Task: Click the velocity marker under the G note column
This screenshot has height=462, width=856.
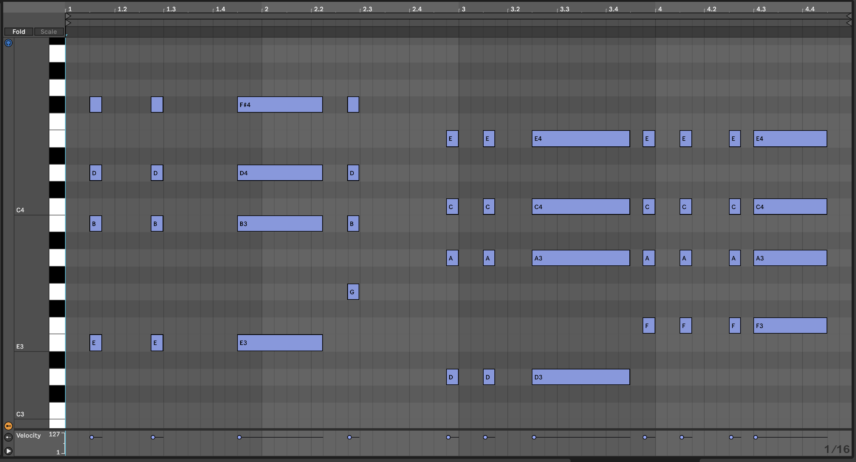Action: pos(349,437)
